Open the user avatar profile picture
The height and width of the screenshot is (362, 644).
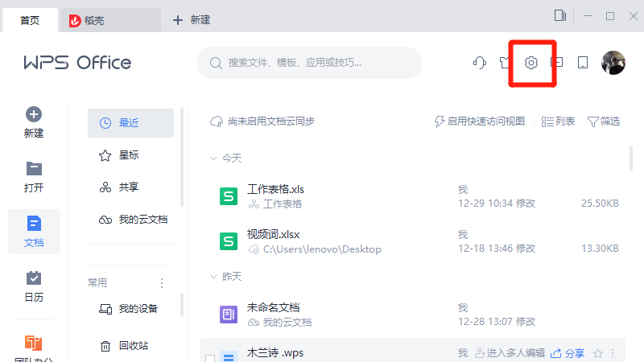pyautogui.click(x=613, y=63)
